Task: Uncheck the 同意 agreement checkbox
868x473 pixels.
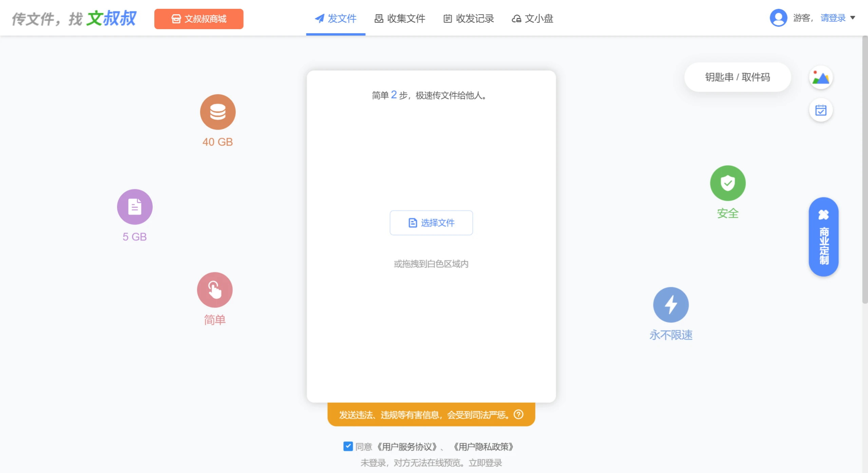Action: point(348,446)
